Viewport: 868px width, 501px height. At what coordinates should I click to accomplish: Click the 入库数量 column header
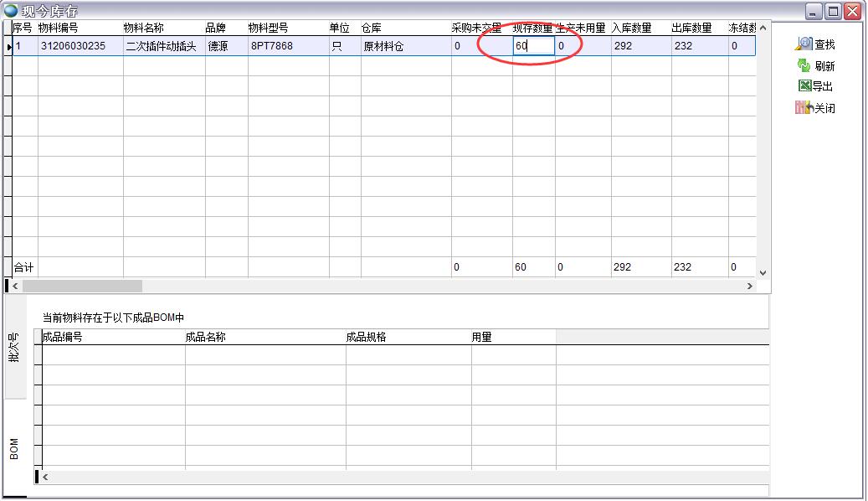(632, 28)
